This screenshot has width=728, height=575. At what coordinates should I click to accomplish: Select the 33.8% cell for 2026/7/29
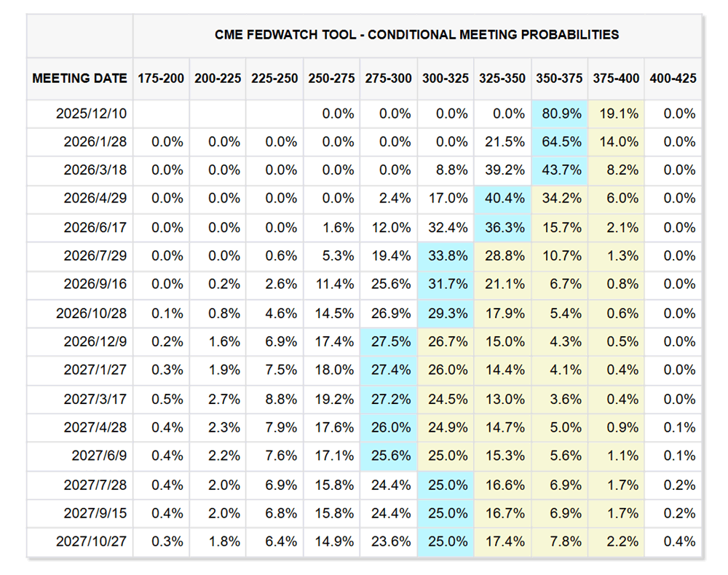pyautogui.click(x=446, y=256)
